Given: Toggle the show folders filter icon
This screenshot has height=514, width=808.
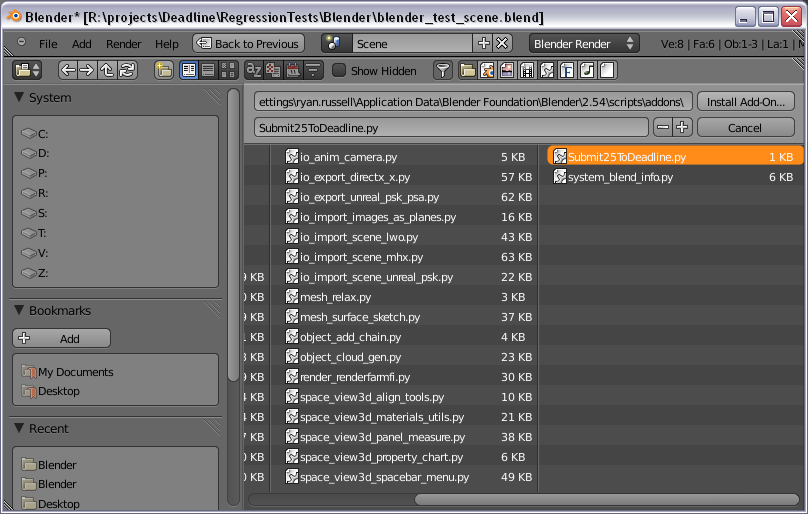Looking at the screenshot, I should click(x=468, y=70).
